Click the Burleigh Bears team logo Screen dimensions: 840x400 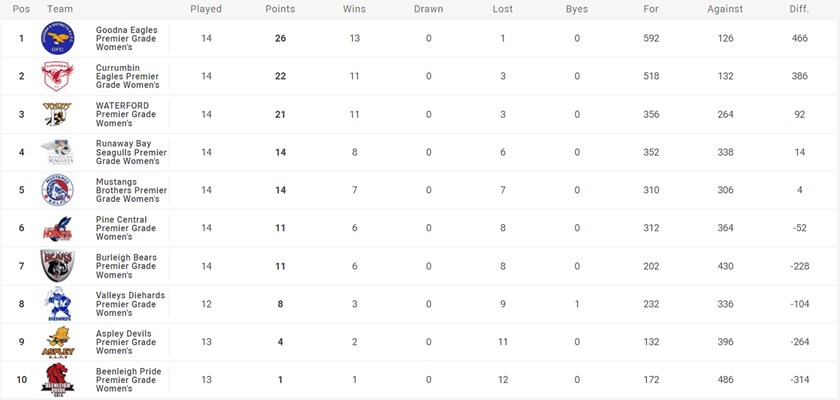click(x=57, y=266)
